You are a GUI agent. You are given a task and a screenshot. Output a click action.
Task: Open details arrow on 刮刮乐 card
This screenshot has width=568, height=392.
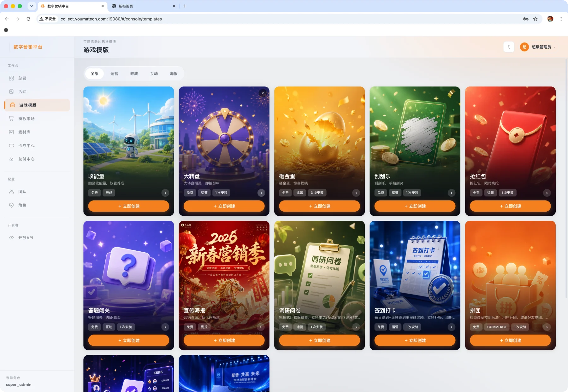(452, 193)
